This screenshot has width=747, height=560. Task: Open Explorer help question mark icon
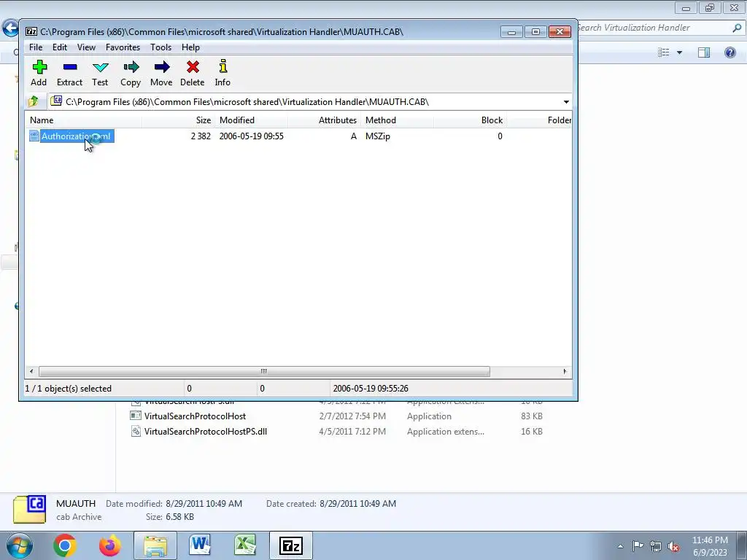click(x=729, y=52)
